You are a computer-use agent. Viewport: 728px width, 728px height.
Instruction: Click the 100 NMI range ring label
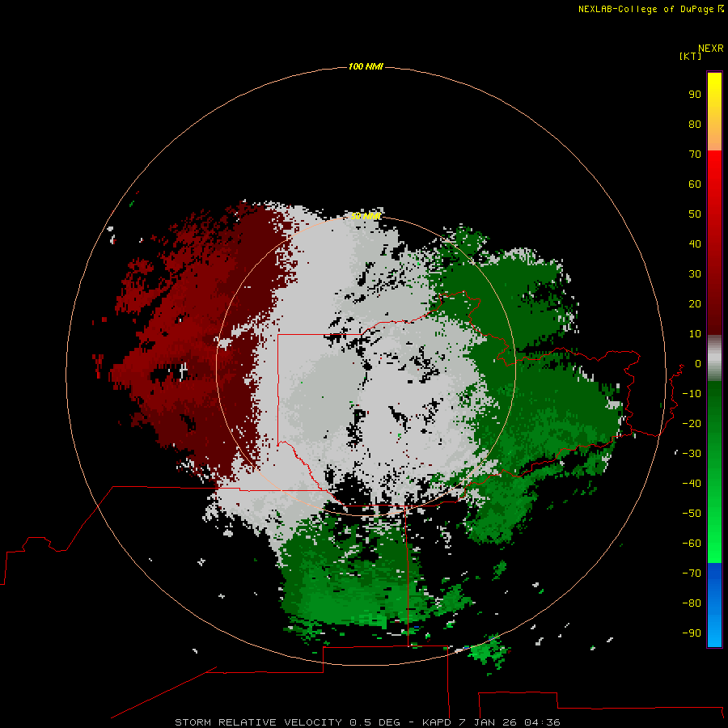click(366, 66)
